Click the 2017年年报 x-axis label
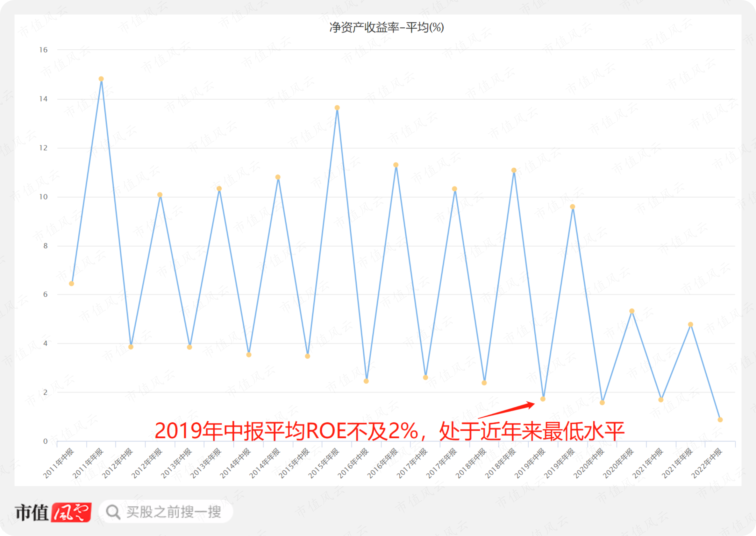Image resolution: width=756 pixels, height=536 pixels. tap(442, 463)
